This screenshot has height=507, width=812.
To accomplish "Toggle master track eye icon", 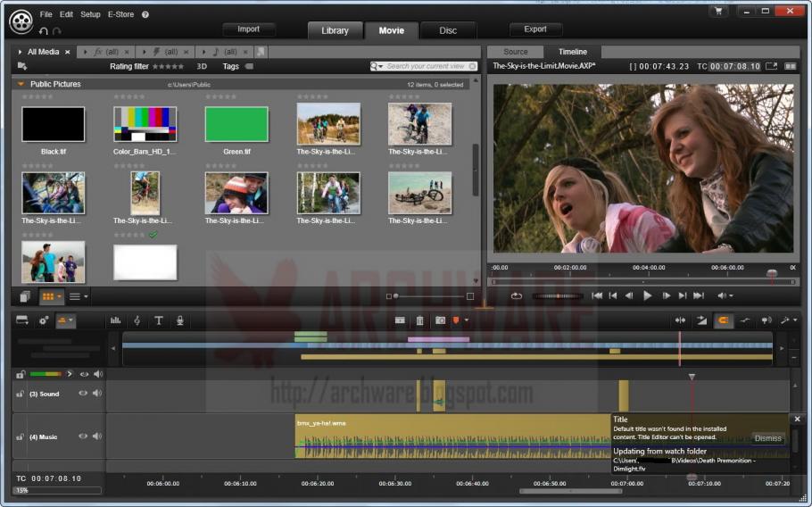I will coord(84,374).
